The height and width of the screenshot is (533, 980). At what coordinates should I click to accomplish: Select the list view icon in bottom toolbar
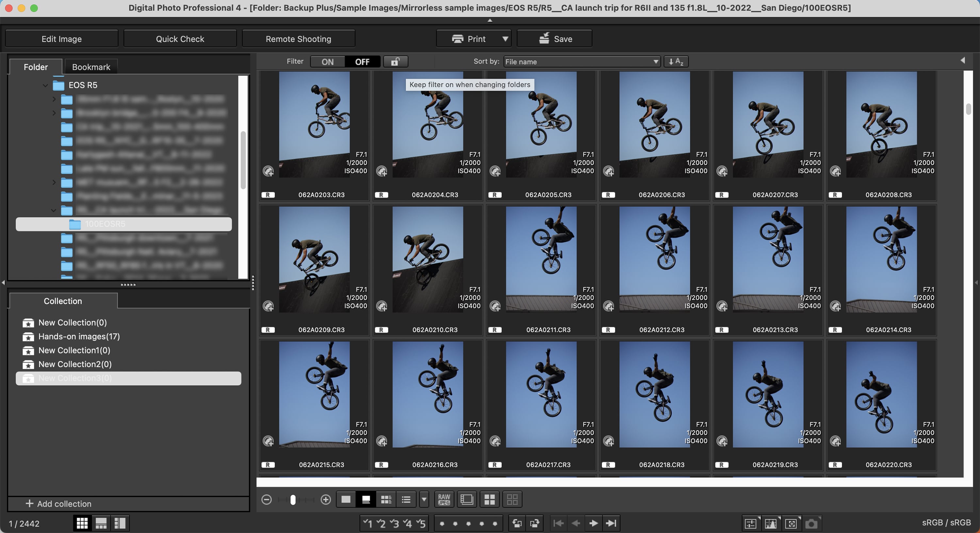pyautogui.click(x=406, y=499)
